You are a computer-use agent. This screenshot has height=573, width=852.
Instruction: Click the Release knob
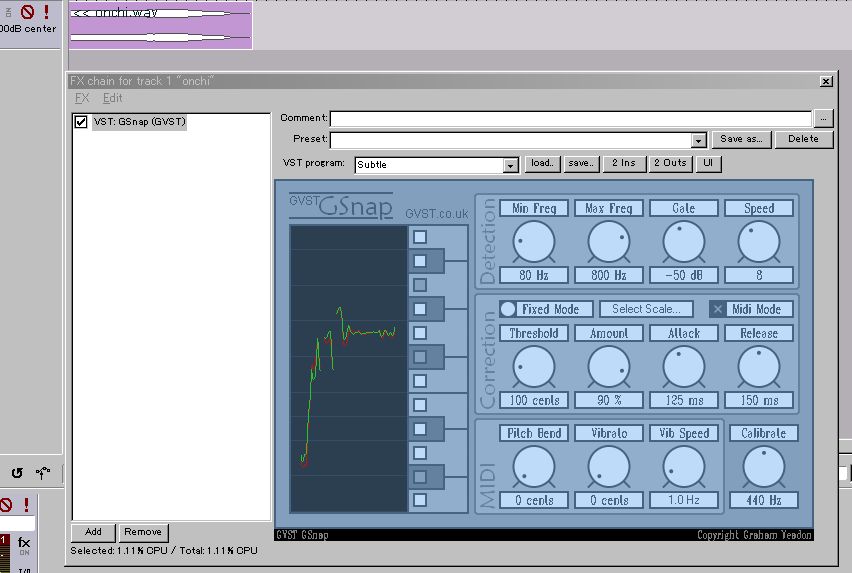pos(759,367)
